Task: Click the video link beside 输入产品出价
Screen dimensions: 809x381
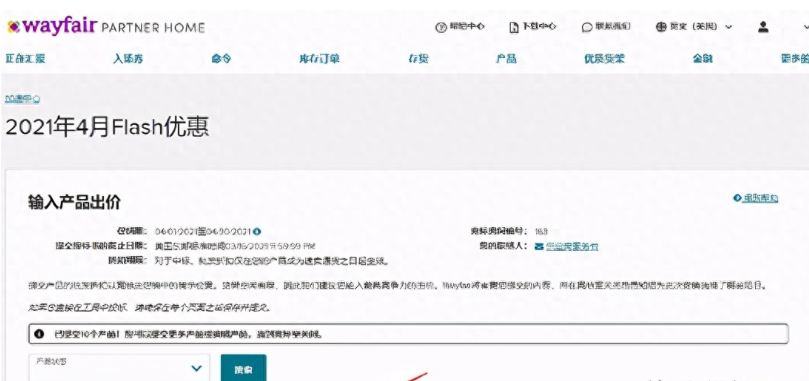Action: tap(756, 198)
